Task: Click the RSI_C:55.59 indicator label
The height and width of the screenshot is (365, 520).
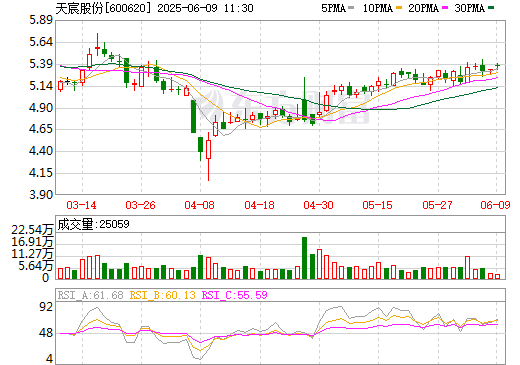Action: pyautogui.click(x=234, y=295)
